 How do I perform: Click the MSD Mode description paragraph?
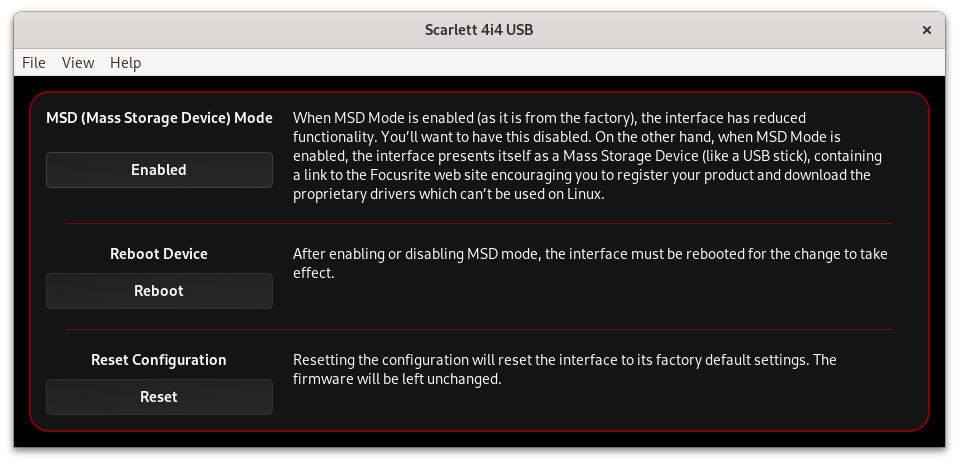588,156
